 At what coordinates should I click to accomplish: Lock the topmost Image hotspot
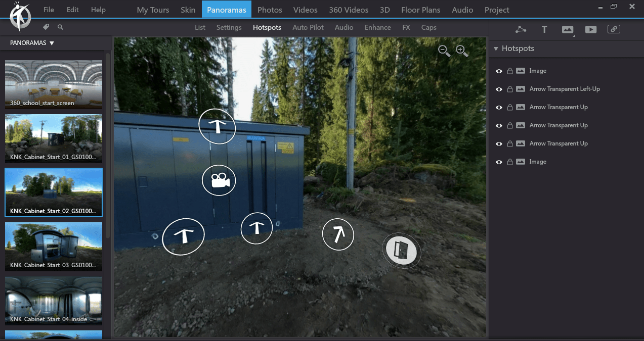510,71
